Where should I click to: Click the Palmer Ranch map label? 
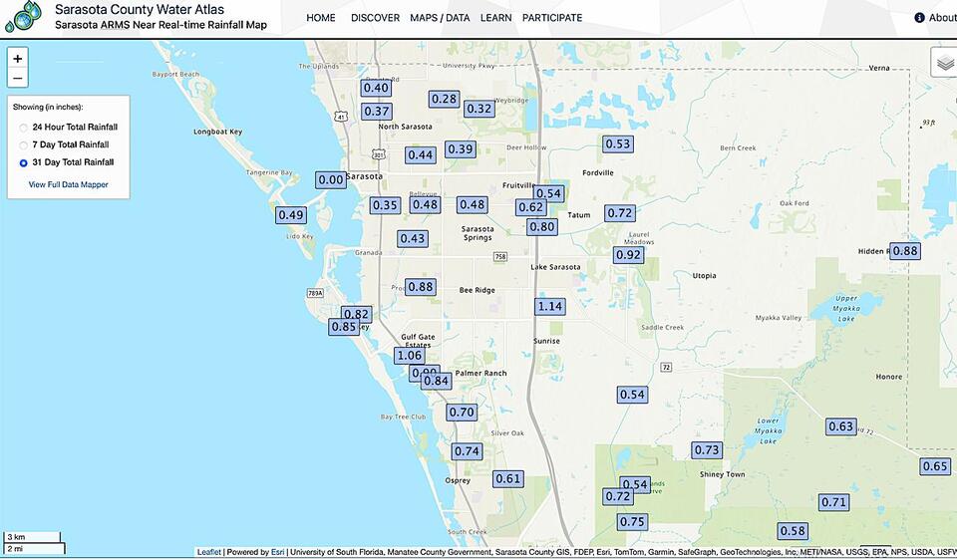tap(480, 373)
